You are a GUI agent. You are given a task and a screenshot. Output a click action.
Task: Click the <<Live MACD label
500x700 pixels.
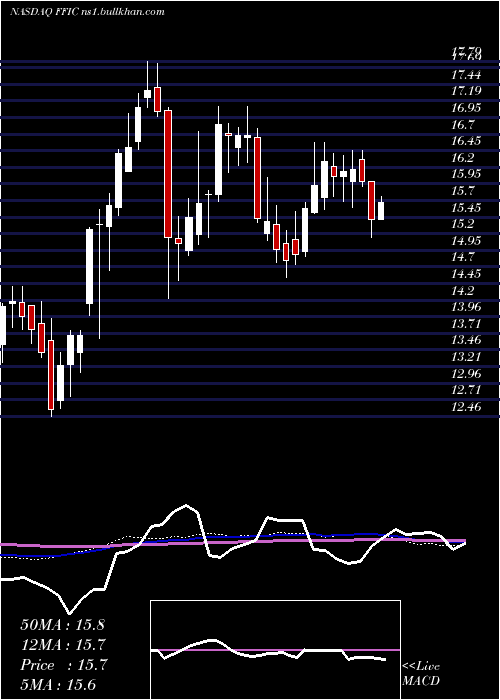[x=421, y=673]
